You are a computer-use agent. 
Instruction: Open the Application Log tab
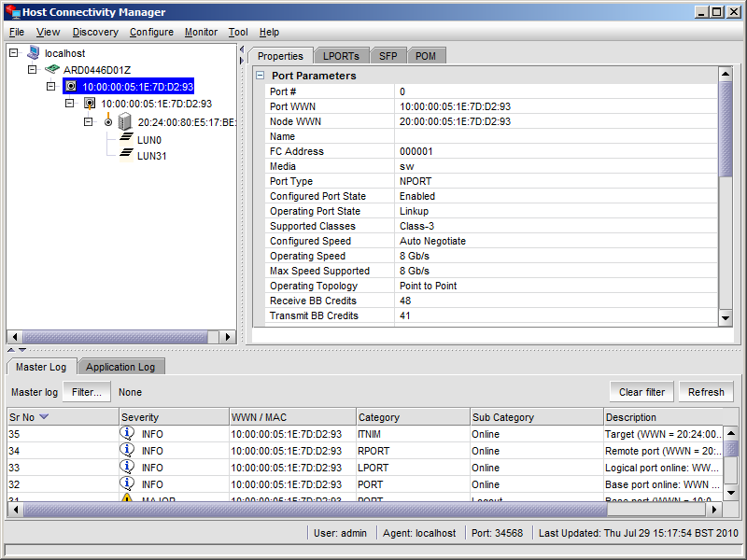pyautogui.click(x=120, y=367)
